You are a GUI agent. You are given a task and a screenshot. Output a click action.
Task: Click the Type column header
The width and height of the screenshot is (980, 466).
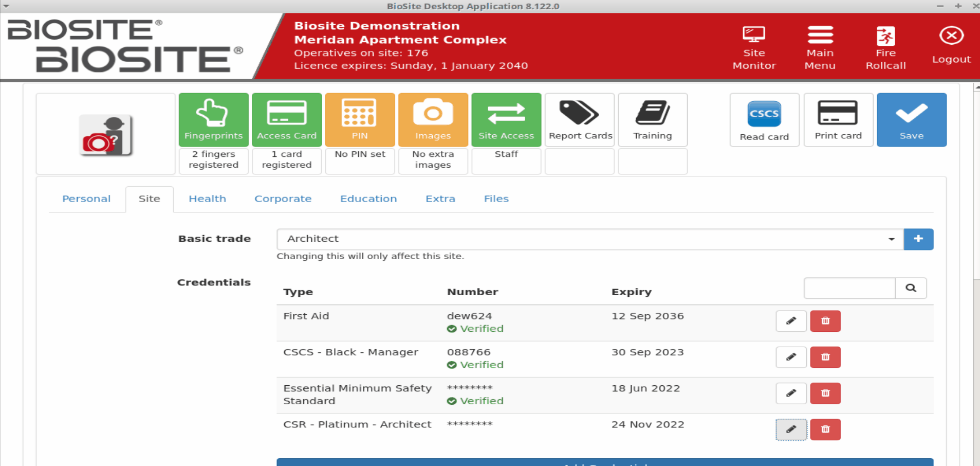point(298,292)
